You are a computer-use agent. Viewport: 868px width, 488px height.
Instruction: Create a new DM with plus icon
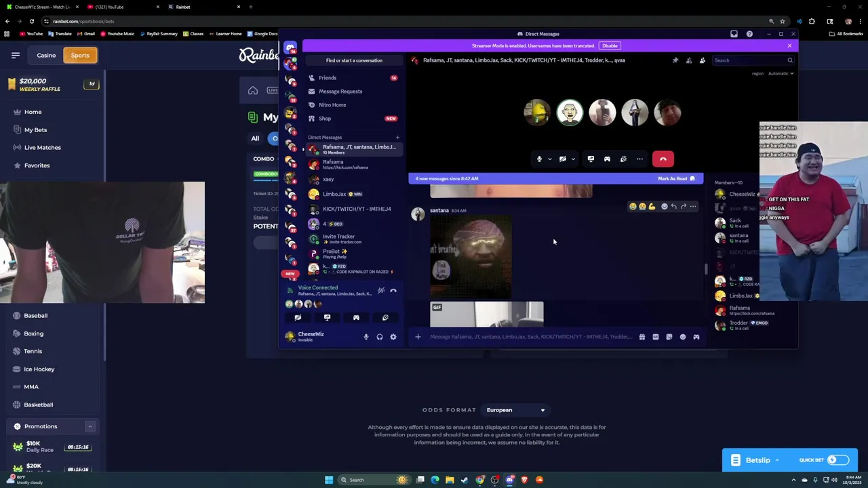(397, 138)
